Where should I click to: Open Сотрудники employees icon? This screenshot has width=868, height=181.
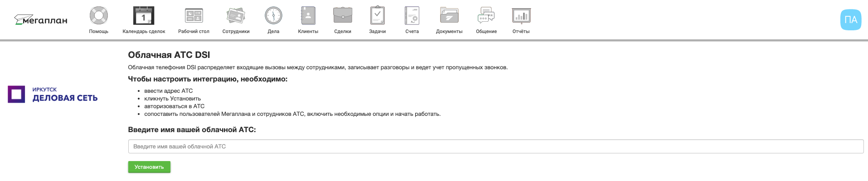pos(236,15)
